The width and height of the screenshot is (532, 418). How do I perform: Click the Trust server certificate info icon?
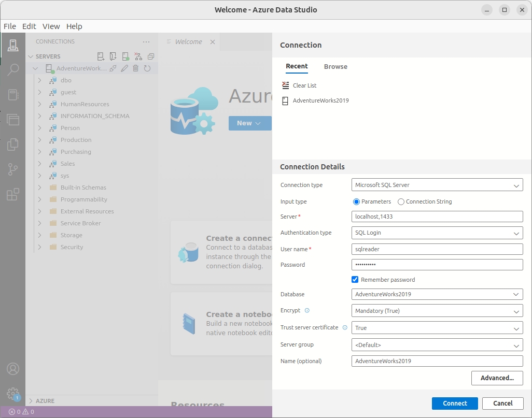point(345,327)
